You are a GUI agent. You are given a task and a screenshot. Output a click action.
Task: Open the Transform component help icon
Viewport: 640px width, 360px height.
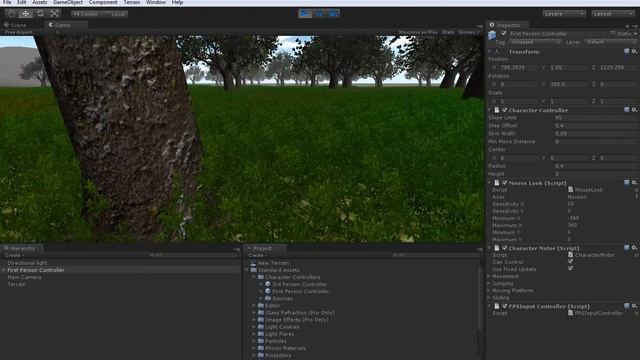coord(627,51)
